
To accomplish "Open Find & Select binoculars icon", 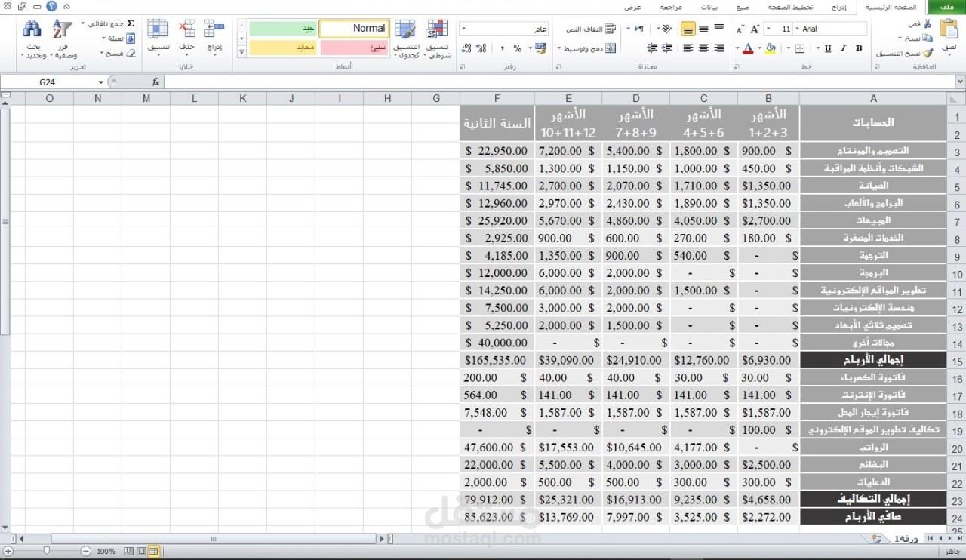I will (x=32, y=30).
